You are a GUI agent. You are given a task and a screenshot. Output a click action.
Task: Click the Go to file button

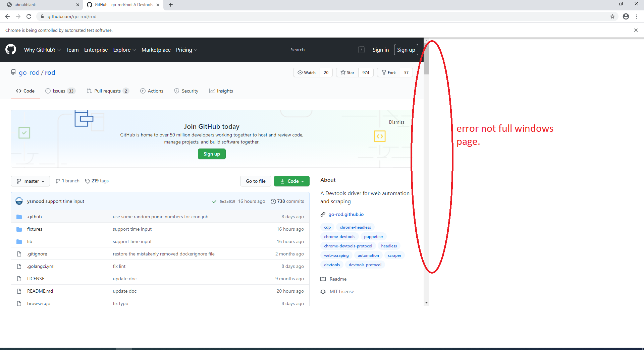point(256,181)
